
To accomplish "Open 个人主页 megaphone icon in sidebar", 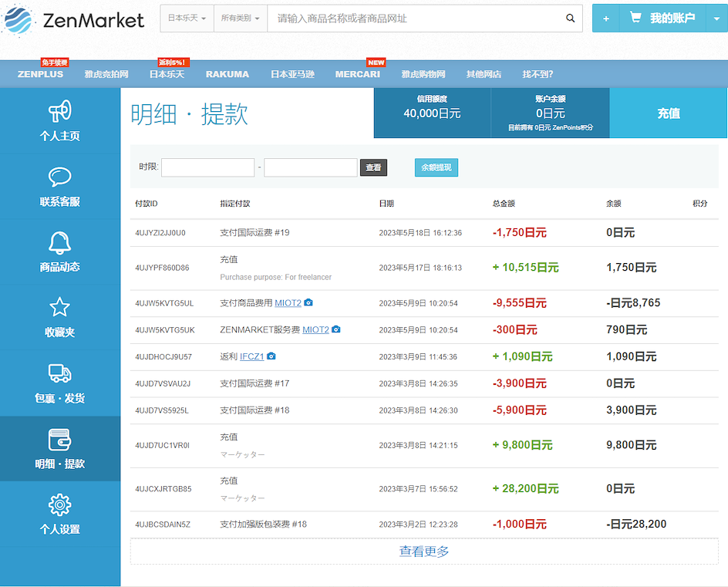I will tap(60, 110).
